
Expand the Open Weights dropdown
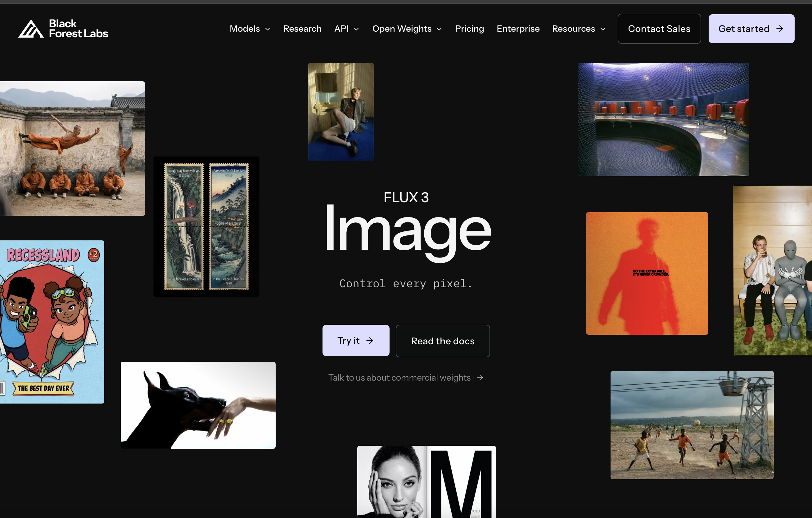407,29
